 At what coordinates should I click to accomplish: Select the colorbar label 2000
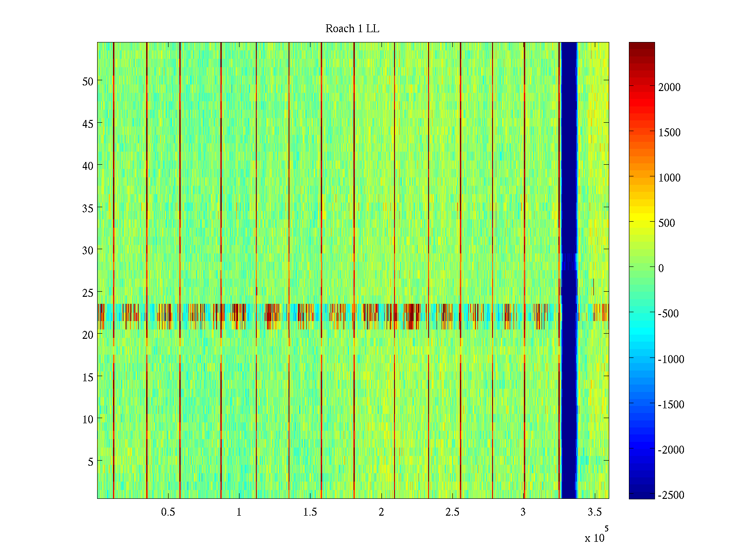click(669, 87)
